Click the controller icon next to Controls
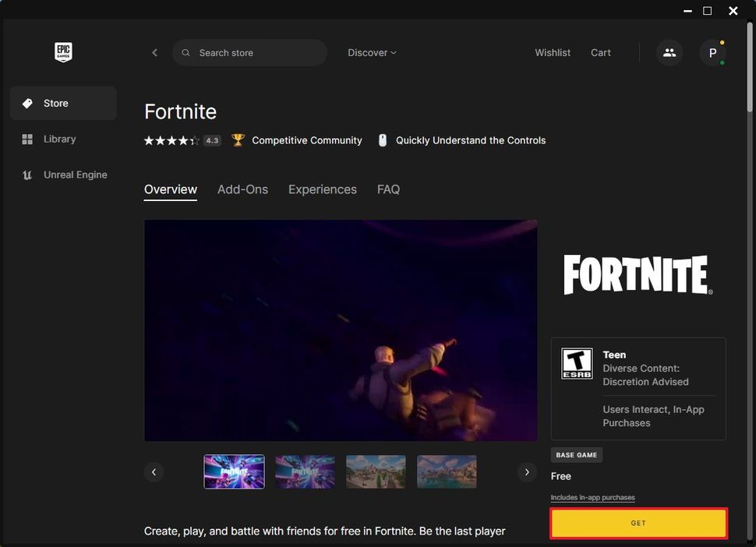This screenshot has height=547, width=756. (x=382, y=140)
